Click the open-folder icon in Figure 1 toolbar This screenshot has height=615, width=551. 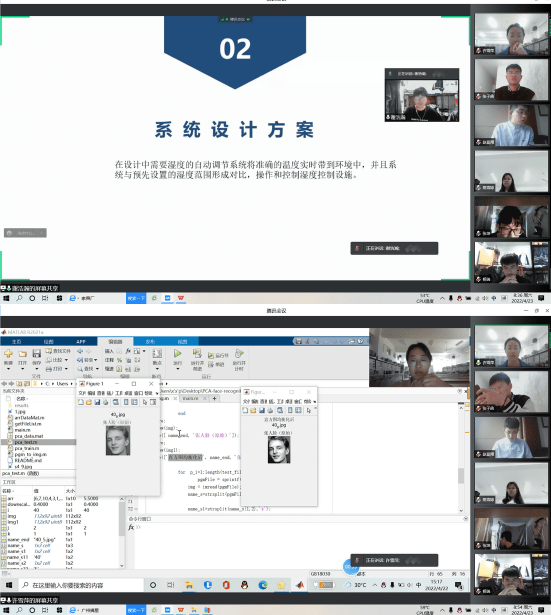tap(89, 402)
